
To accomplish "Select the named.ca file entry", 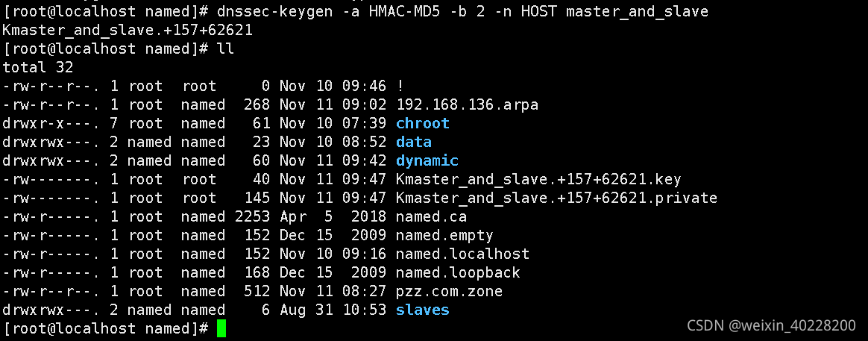I will click(x=431, y=216).
